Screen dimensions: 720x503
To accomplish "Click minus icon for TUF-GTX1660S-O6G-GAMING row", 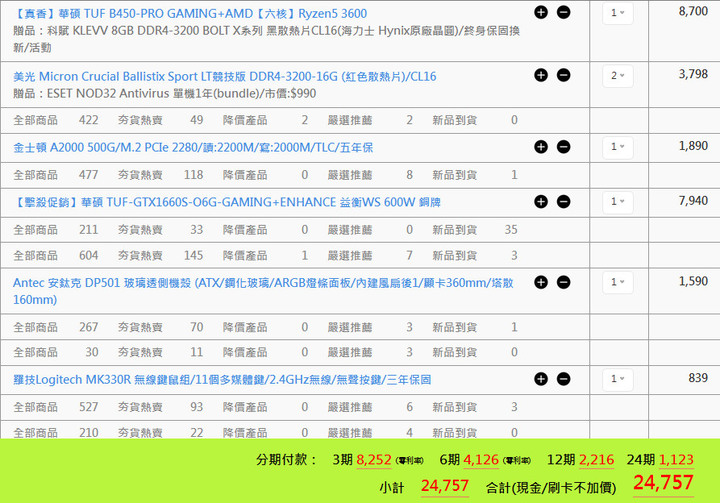I will [x=563, y=202].
